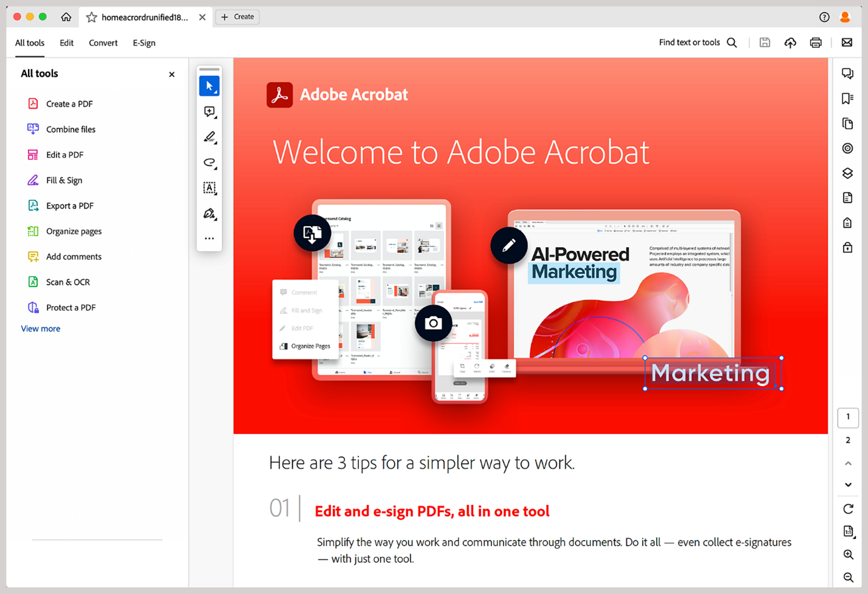
Task: Open the Layers panel icon
Action: (847, 172)
